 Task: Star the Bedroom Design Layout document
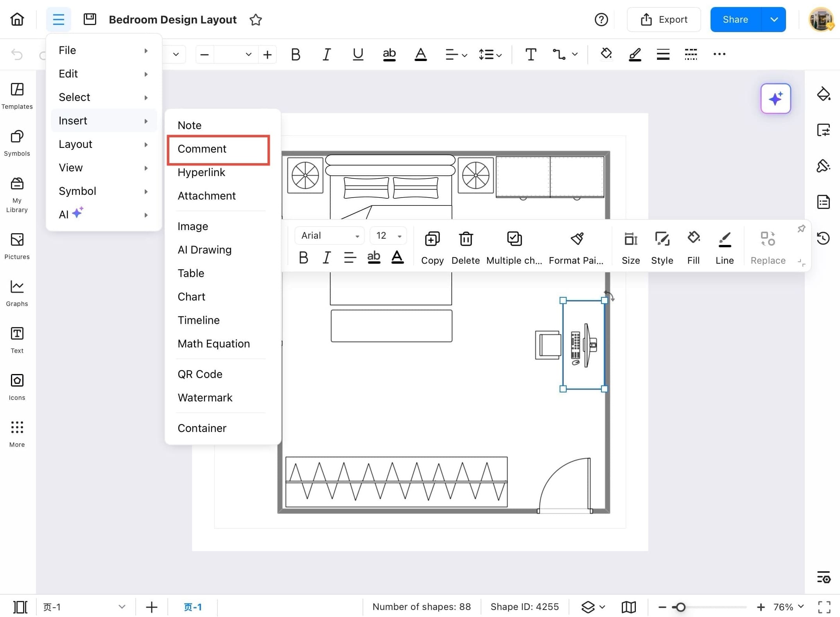pyautogui.click(x=255, y=20)
